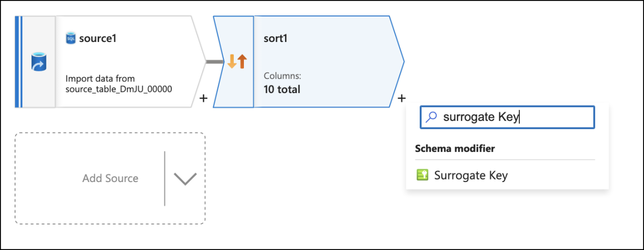
Task: Click the orange sort arrows icon
Action: point(237,61)
